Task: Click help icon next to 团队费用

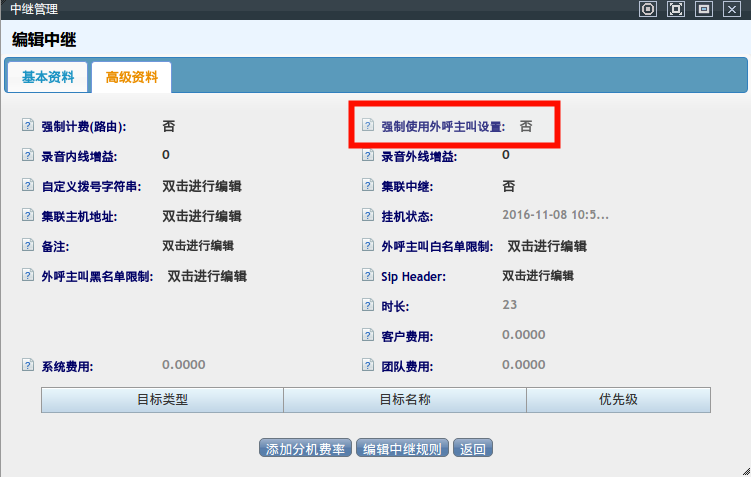Action: point(367,366)
